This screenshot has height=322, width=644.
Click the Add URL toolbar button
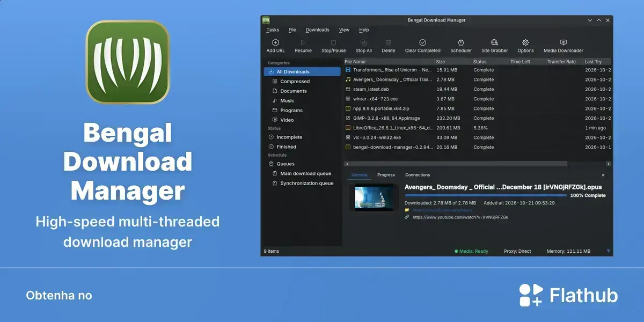[x=275, y=46]
